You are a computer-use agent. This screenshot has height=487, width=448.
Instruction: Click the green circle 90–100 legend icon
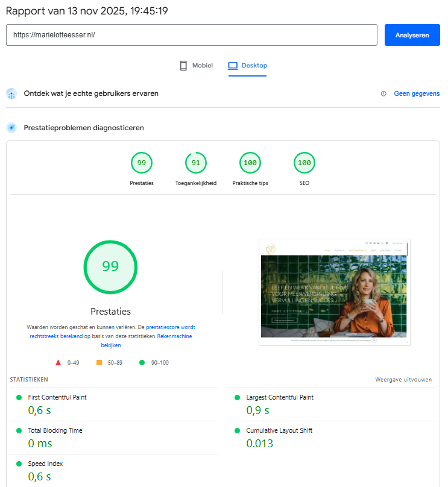pyautogui.click(x=142, y=363)
